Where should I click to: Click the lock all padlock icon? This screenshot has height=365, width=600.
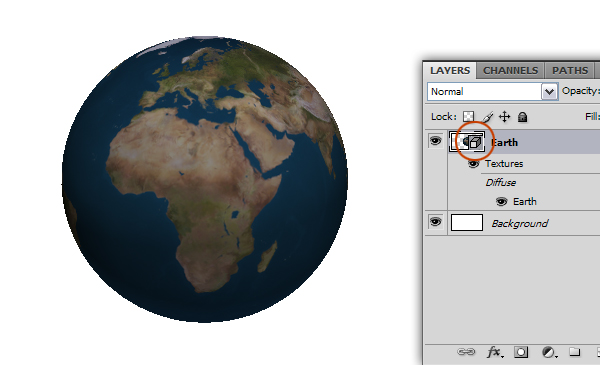[x=522, y=117]
